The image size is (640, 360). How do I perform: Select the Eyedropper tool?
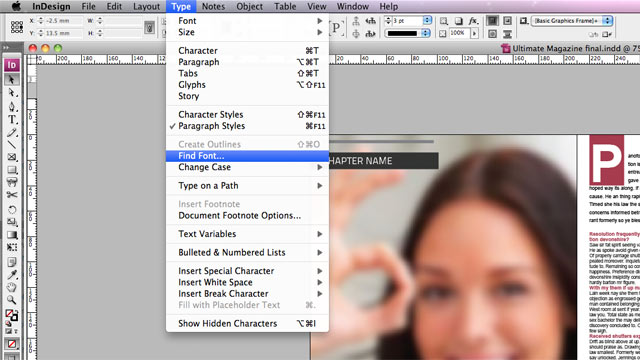pyautogui.click(x=12, y=274)
